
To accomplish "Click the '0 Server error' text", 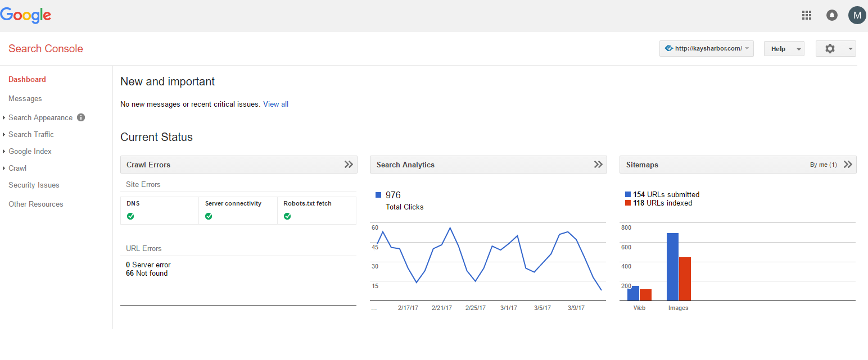I will (148, 265).
